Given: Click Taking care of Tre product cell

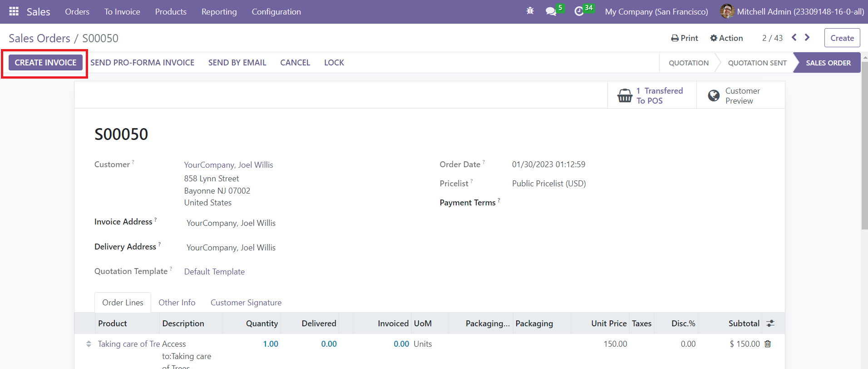Looking at the screenshot, I should (129, 344).
